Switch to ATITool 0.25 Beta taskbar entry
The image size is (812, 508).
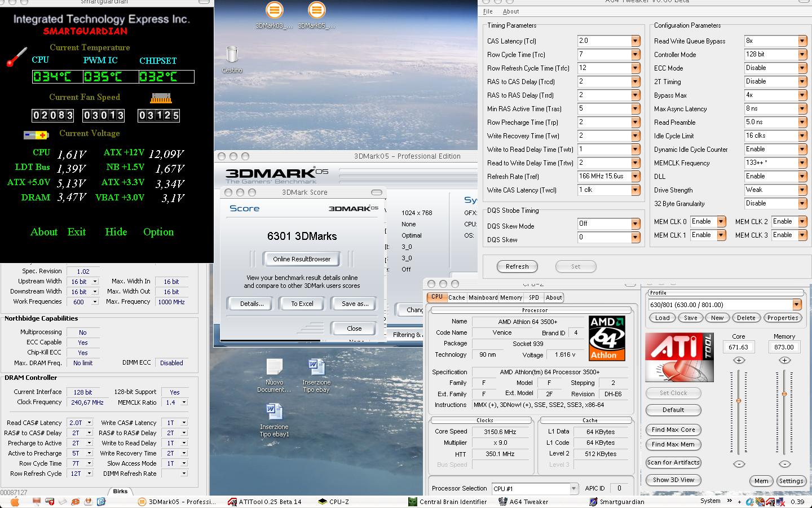[x=264, y=501]
